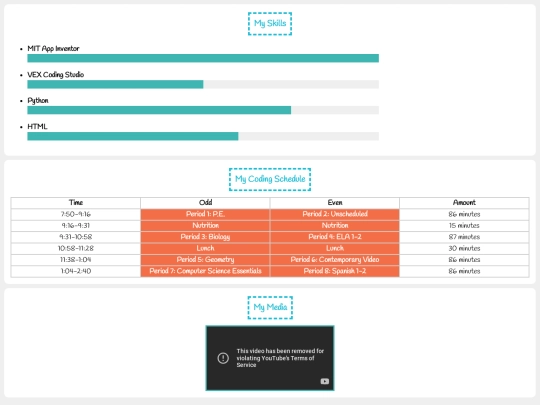The image size is (540, 405).
Task: Click the Odd column header
Action: [x=205, y=202]
